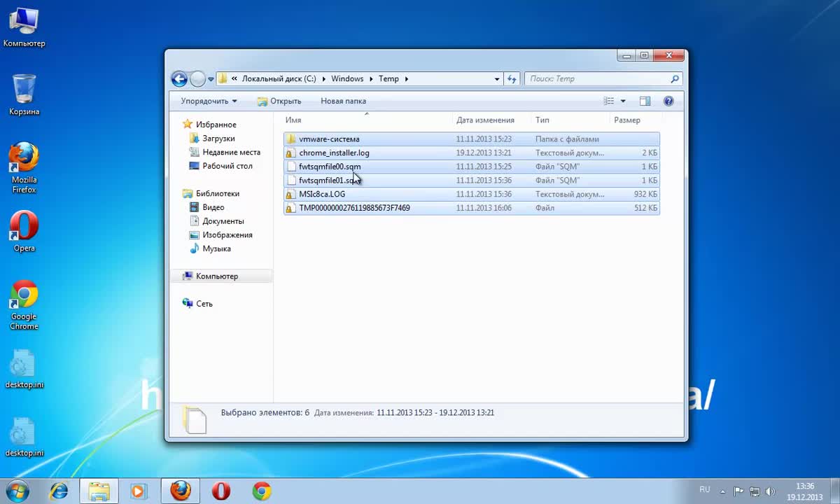The width and height of the screenshot is (840, 504).
Task: Open the Изображения library
Action: point(220,235)
